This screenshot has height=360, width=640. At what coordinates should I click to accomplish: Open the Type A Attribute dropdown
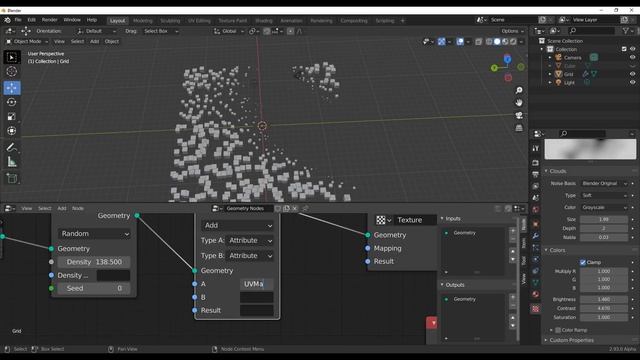click(x=250, y=241)
